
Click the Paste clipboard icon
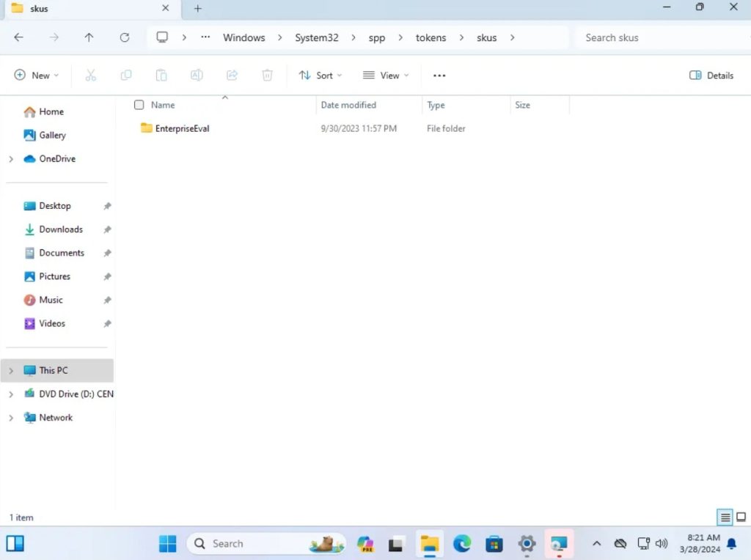coord(161,75)
